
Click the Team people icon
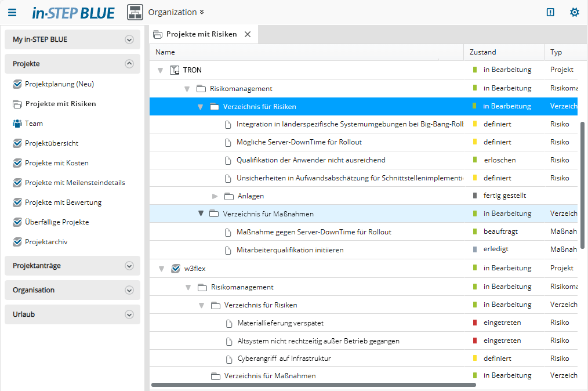point(17,124)
